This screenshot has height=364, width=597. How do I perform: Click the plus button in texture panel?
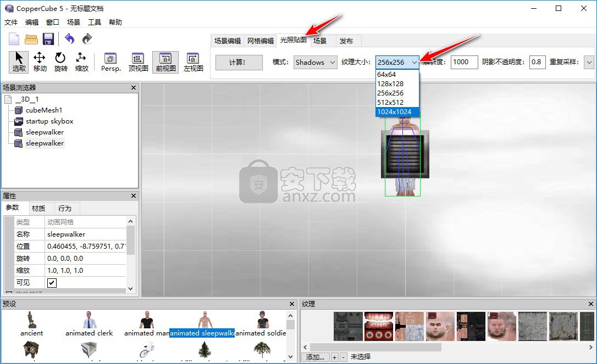(334, 357)
